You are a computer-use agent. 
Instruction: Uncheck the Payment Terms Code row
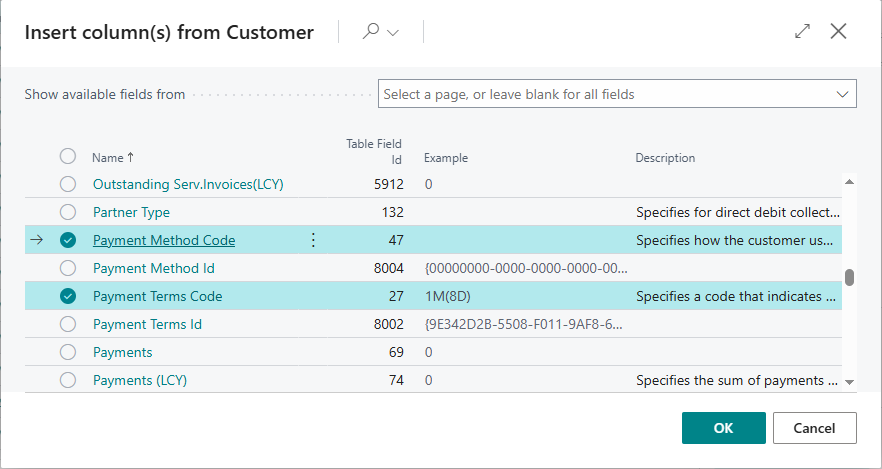coord(68,296)
